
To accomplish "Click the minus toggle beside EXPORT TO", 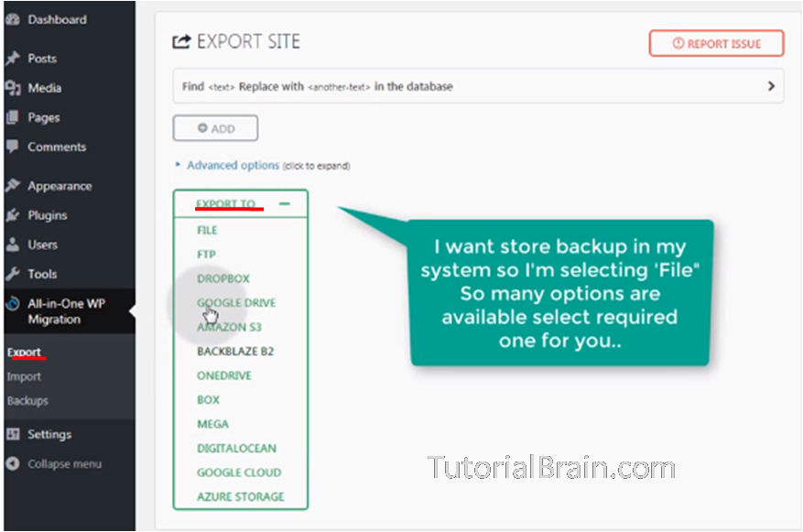I will click(285, 204).
